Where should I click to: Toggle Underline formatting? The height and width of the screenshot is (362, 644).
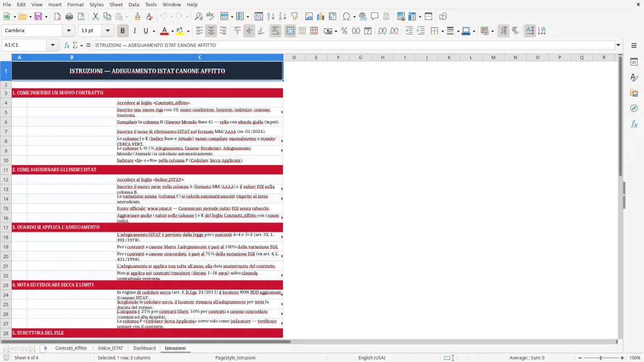[145, 31]
